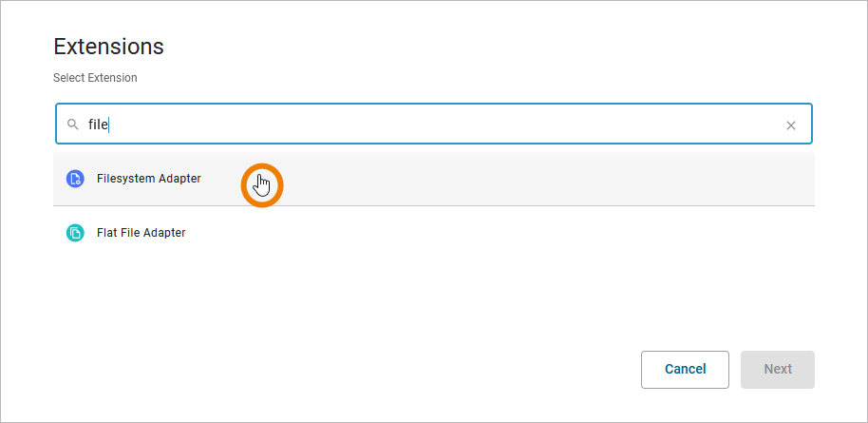Click the word "Adapter" in Filesystem Adapter
868x423 pixels.
point(179,179)
